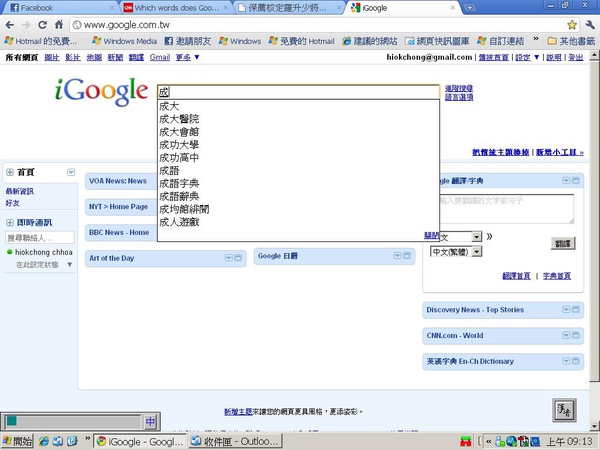Open the 登出 sign out link
Viewport: 600px width, 450px height.
pyautogui.click(x=576, y=57)
